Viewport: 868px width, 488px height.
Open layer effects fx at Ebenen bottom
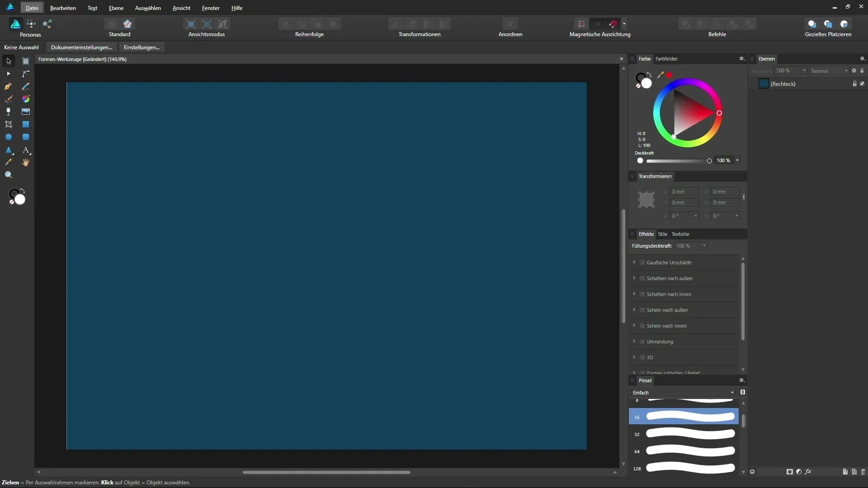click(808, 472)
